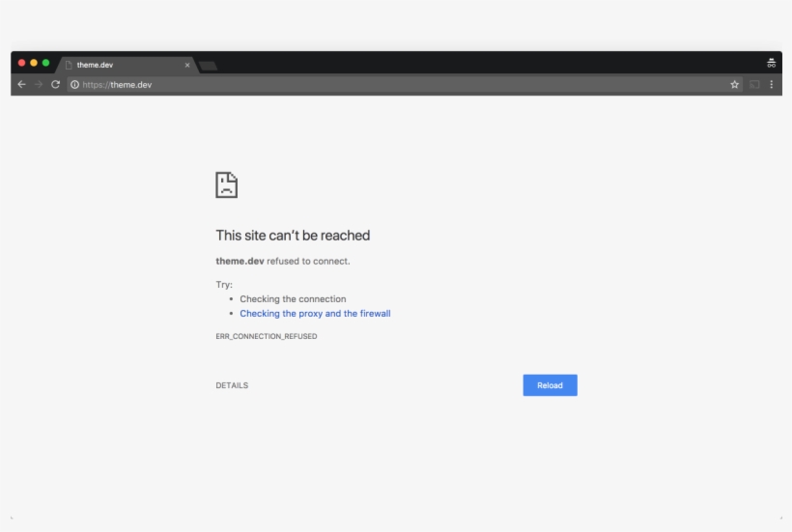Screen dimensions: 792x532
Task: Open site info icon in address bar
Action: 74,85
